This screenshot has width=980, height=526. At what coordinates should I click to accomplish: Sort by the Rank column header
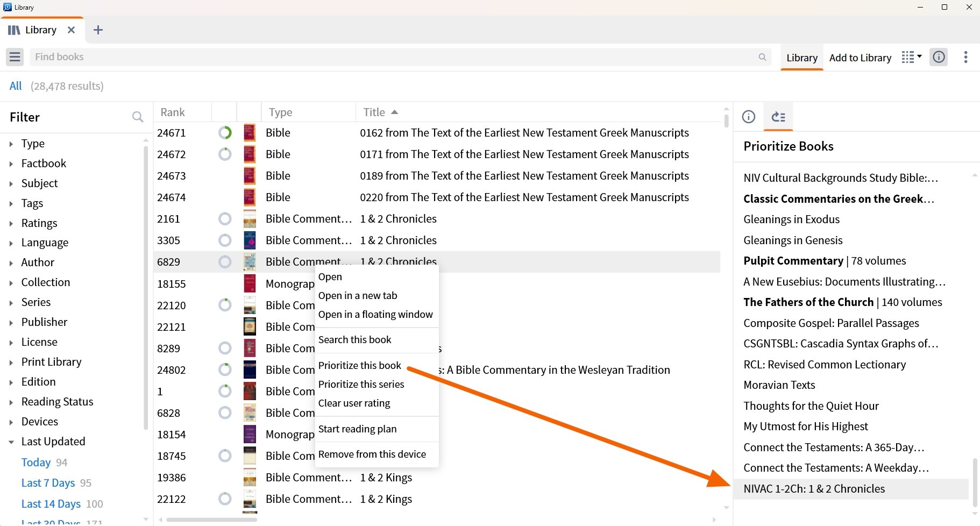pyautogui.click(x=173, y=112)
